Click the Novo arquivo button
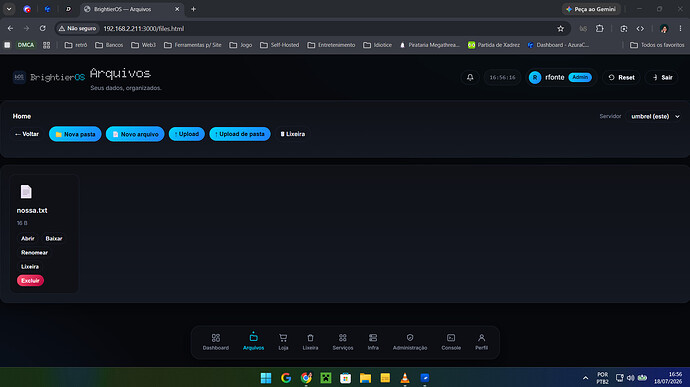690x387 pixels. (x=135, y=134)
